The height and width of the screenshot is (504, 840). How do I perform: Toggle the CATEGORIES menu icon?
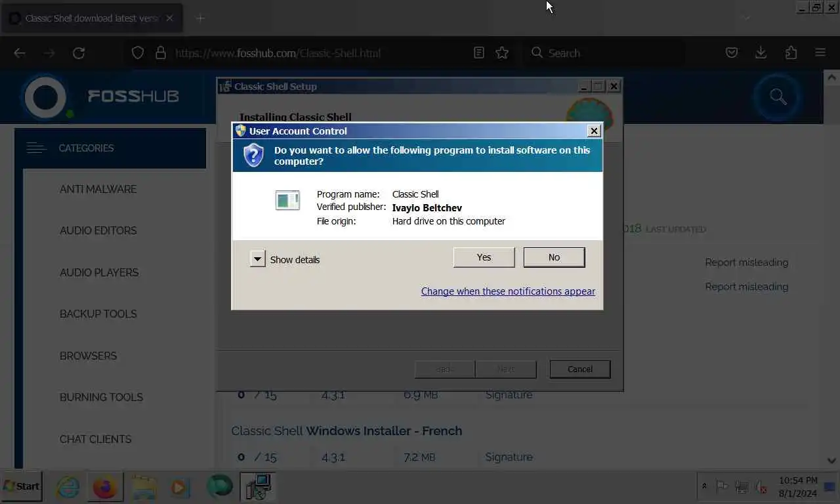36,148
